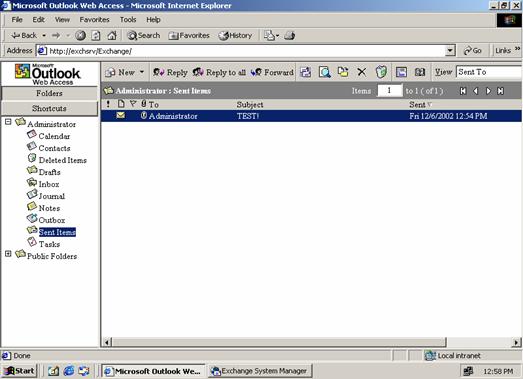Click the Shortcuts button in sidebar
The image size is (523, 379).
click(x=49, y=108)
